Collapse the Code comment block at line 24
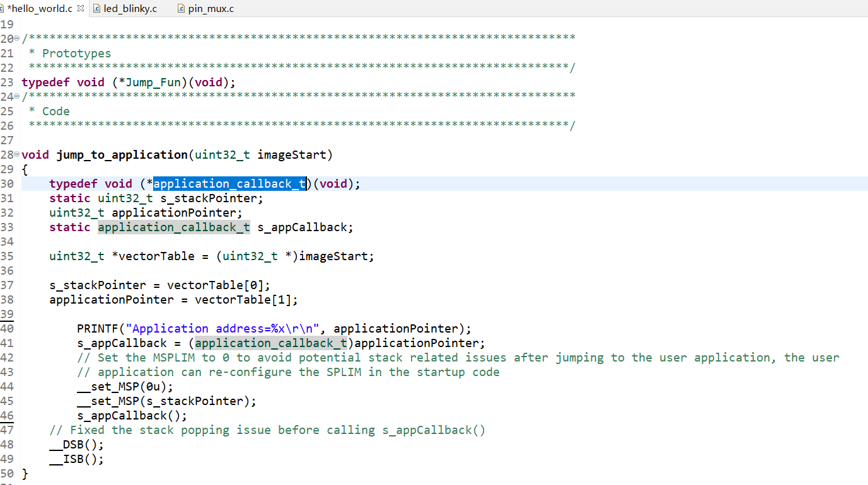This screenshot has height=485, width=868. click(x=17, y=97)
